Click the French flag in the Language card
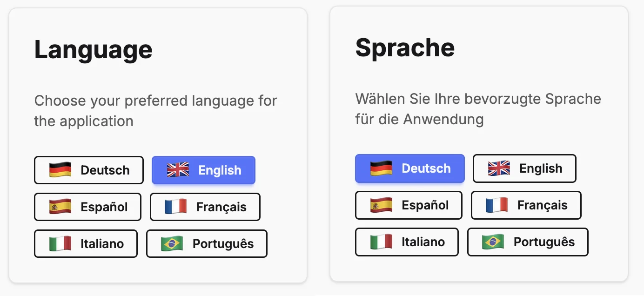 (x=175, y=207)
